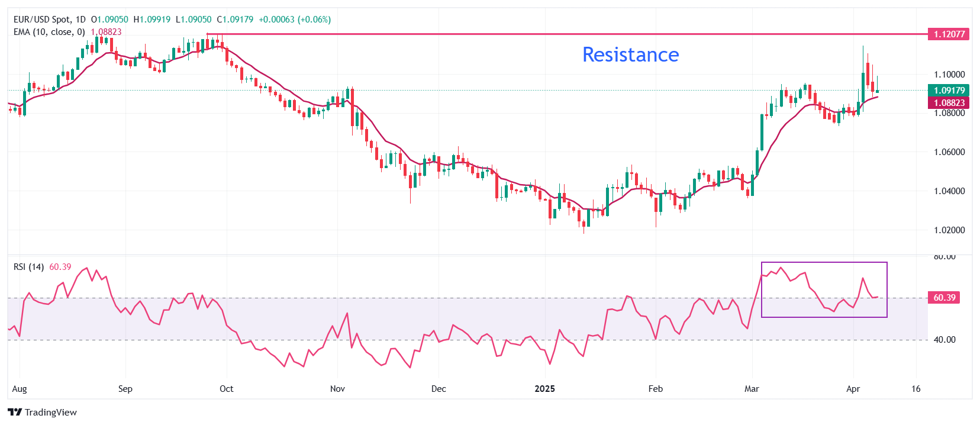Viewport: 980px width, 425px height.
Task: Click the 2025 label on the time axis
Action: pyautogui.click(x=544, y=389)
